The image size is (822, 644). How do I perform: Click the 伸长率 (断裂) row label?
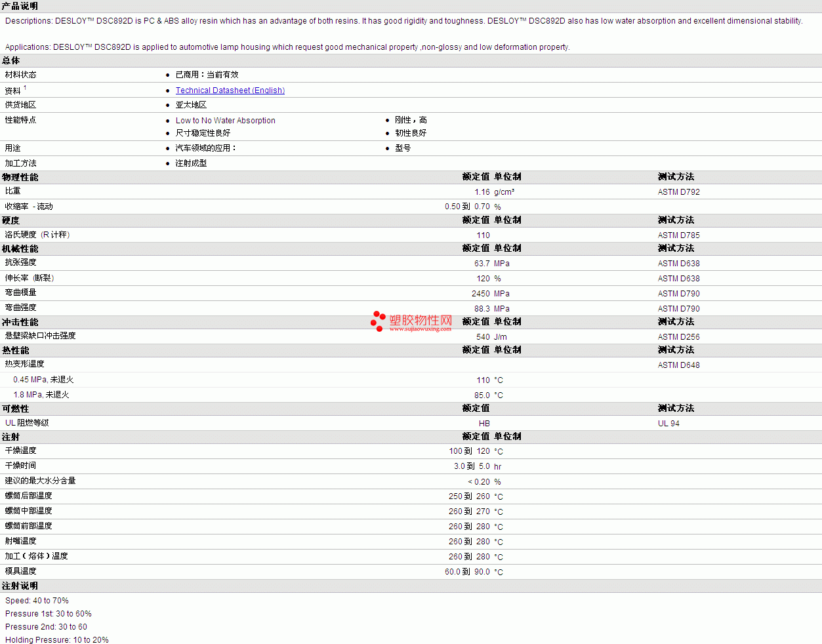(x=30, y=278)
